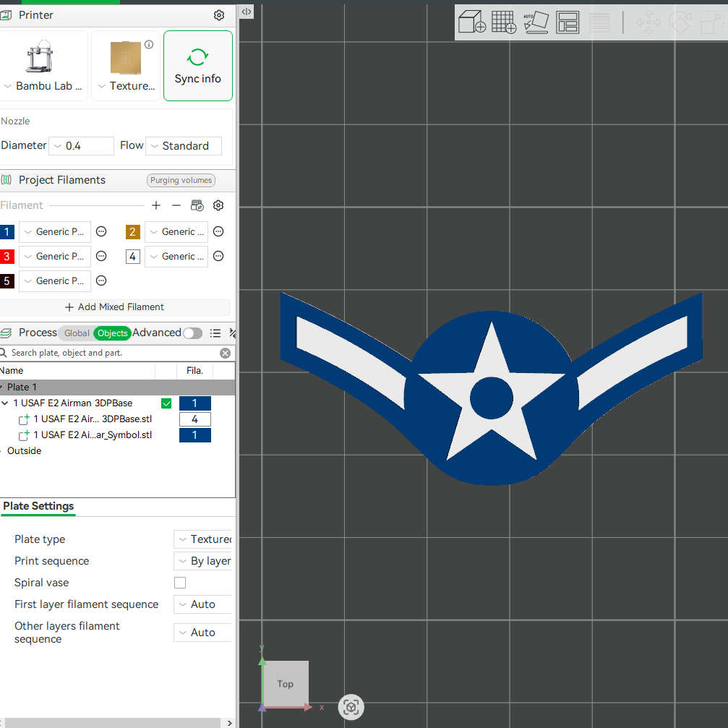Viewport: 728px width, 728px height.
Task: Collapse the USAF E2 Airman 3DPBase tree
Action: [x=5, y=403]
